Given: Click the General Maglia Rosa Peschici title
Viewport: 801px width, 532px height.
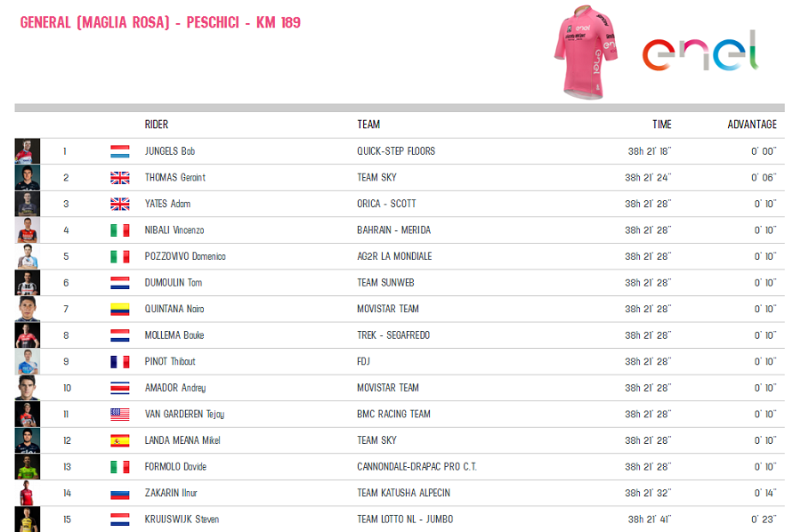Looking at the screenshot, I should [160, 22].
